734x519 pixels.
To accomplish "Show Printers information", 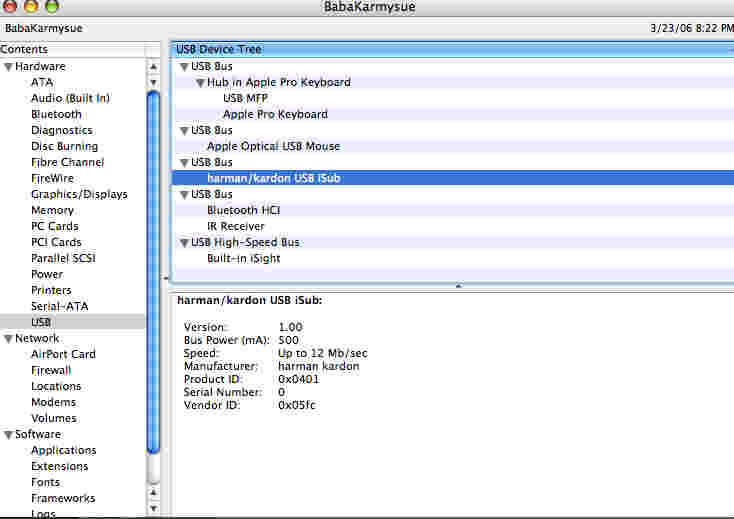I will click(51, 290).
